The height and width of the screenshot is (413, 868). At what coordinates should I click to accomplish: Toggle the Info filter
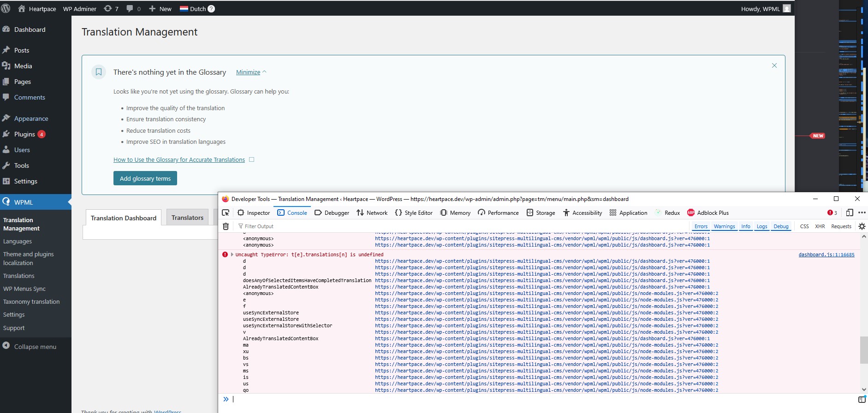[745, 226]
